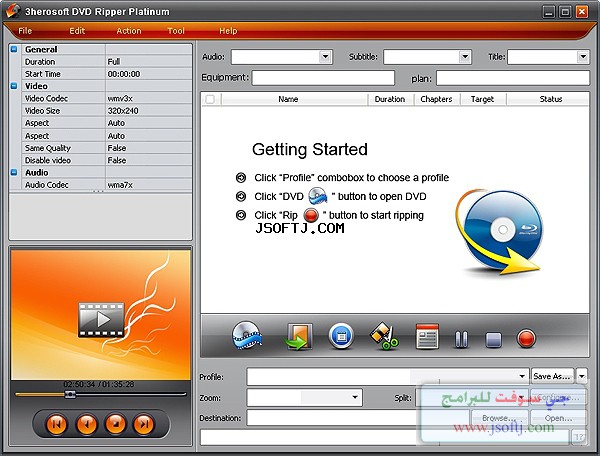Click the Equipment input field
The height and width of the screenshot is (456, 600).
(323, 78)
